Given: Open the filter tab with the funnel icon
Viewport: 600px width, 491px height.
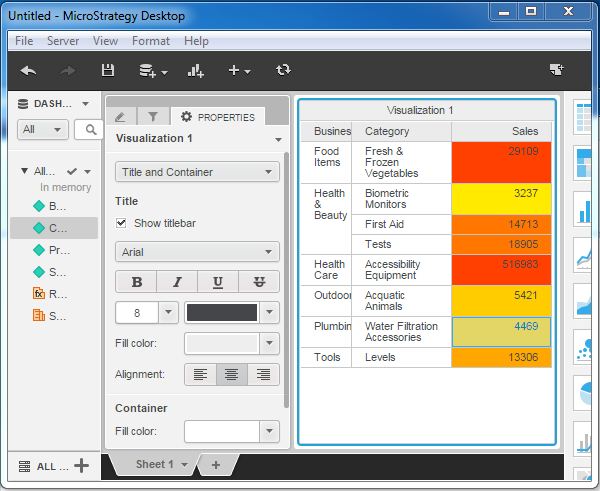Looking at the screenshot, I should pyautogui.click(x=154, y=117).
